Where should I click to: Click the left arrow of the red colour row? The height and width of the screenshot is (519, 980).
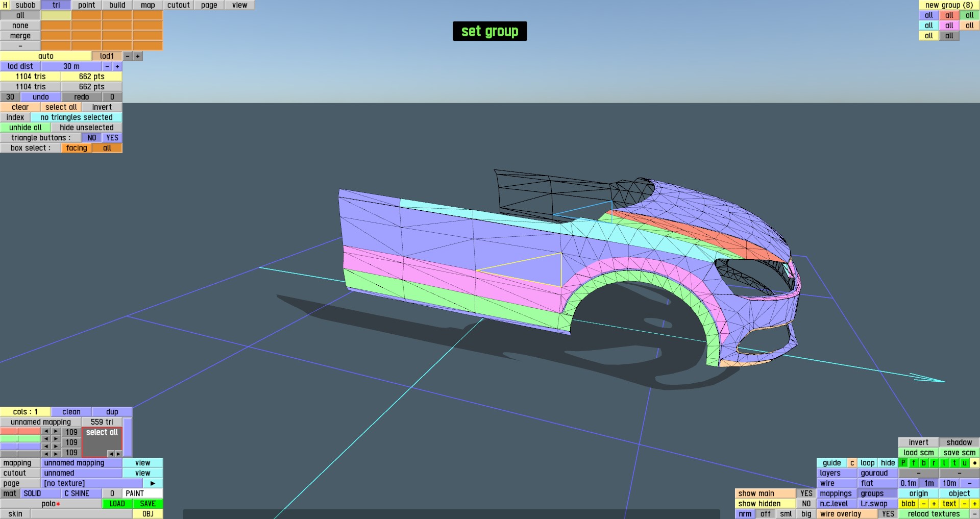pyautogui.click(x=46, y=432)
